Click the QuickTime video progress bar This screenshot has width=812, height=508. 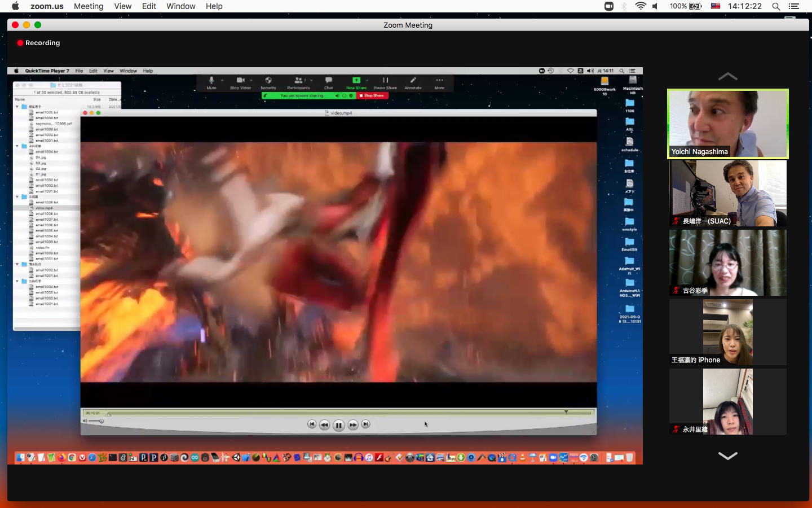click(338, 413)
